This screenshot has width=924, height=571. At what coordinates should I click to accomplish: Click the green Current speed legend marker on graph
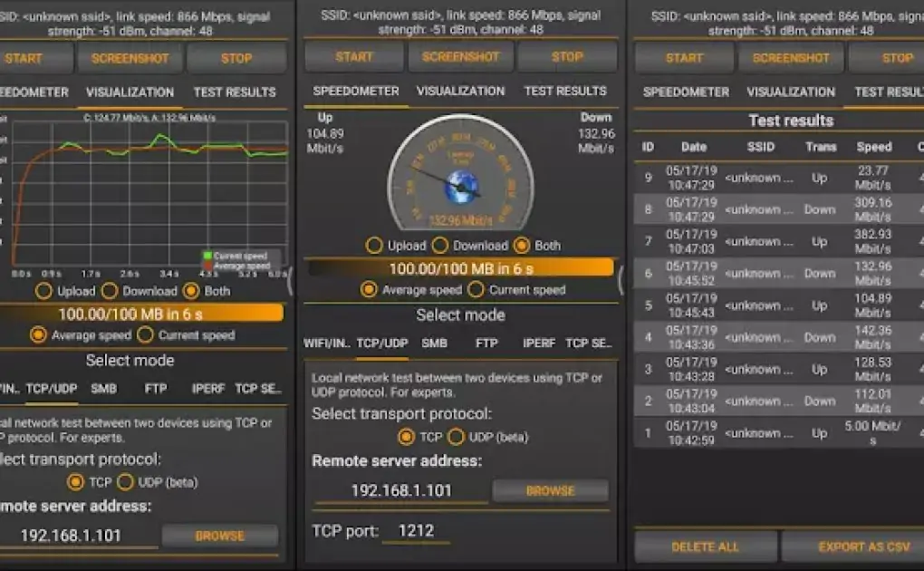pyautogui.click(x=207, y=256)
